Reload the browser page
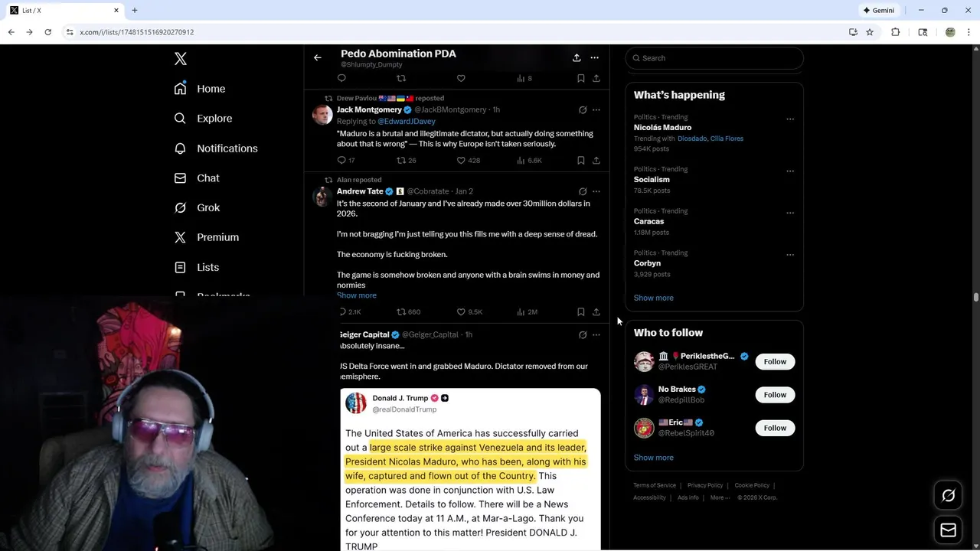This screenshot has width=980, height=551. coord(47,32)
